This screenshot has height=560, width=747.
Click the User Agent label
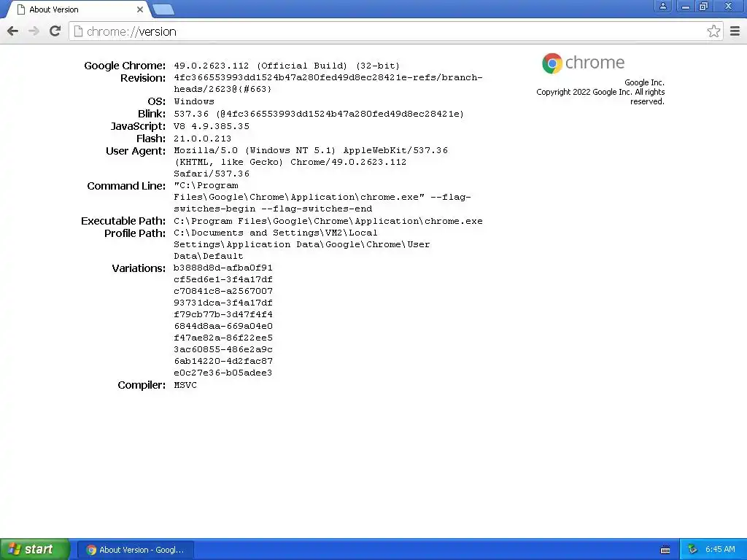(136, 151)
